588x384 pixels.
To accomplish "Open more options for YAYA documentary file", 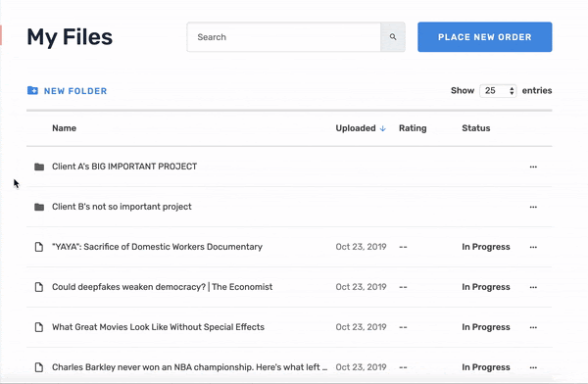I will [x=533, y=247].
